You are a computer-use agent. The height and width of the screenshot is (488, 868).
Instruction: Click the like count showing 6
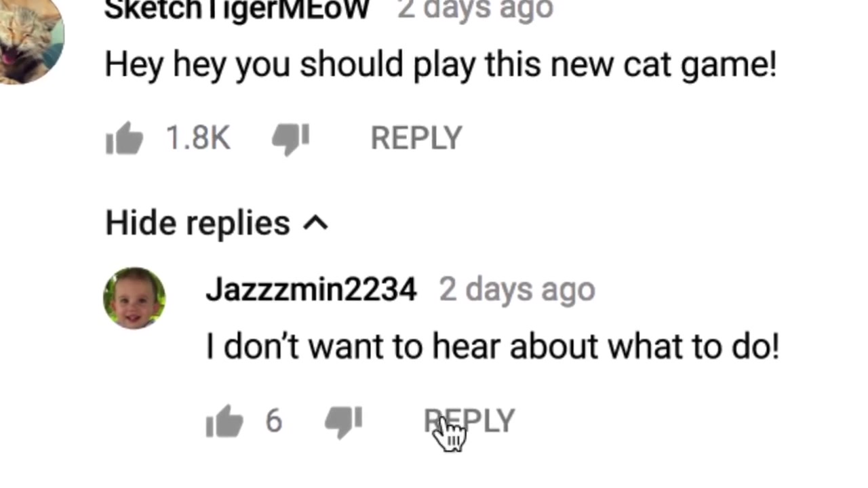pos(273,421)
